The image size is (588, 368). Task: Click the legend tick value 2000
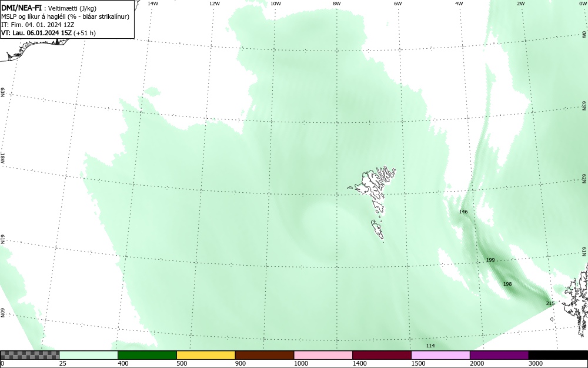click(x=477, y=363)
